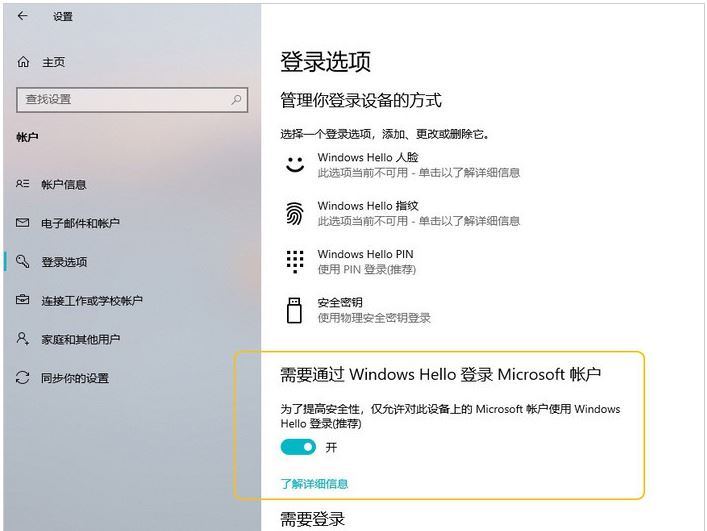Open 电子邮件和帐户 in the sidebar
Viewport: 707px width, 531px height.
point(80,223)
